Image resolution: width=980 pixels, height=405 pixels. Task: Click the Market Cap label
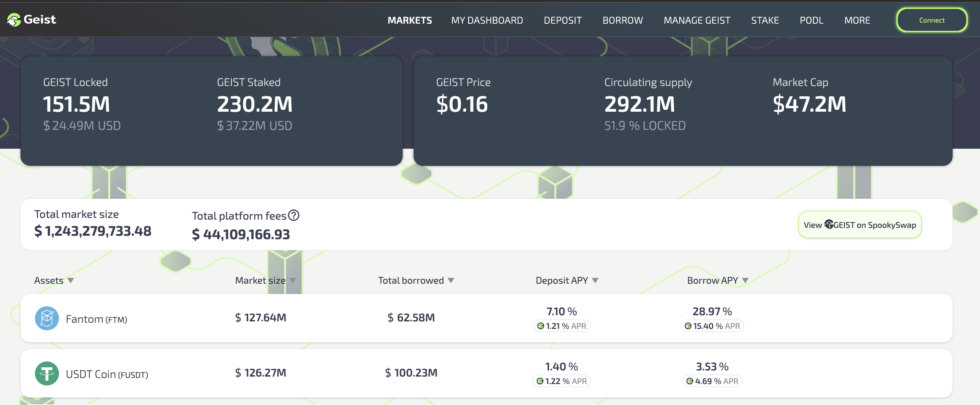pos(800,83)
